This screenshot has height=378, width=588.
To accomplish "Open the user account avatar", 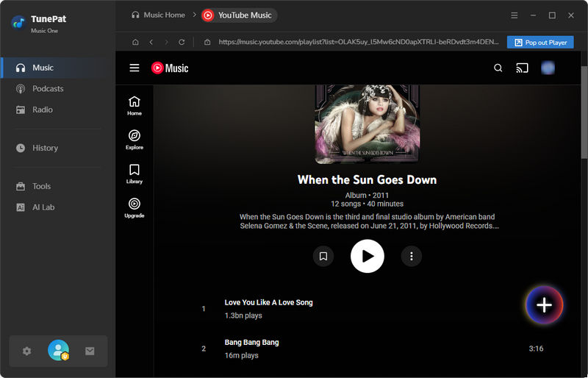I will pos(58,350).
